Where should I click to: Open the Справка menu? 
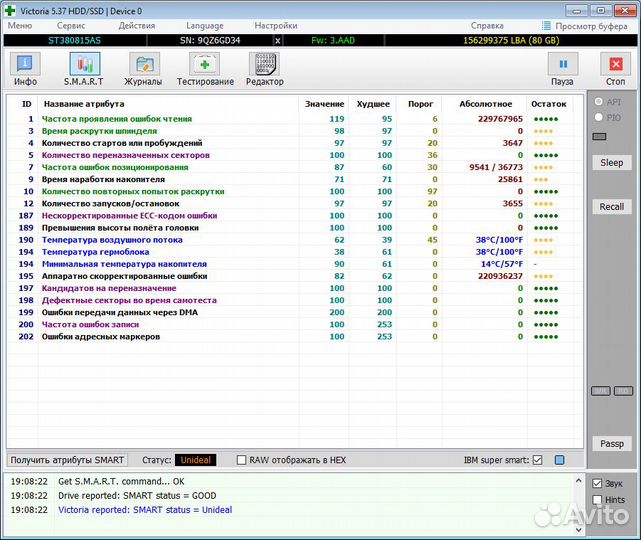click(487, 26)
